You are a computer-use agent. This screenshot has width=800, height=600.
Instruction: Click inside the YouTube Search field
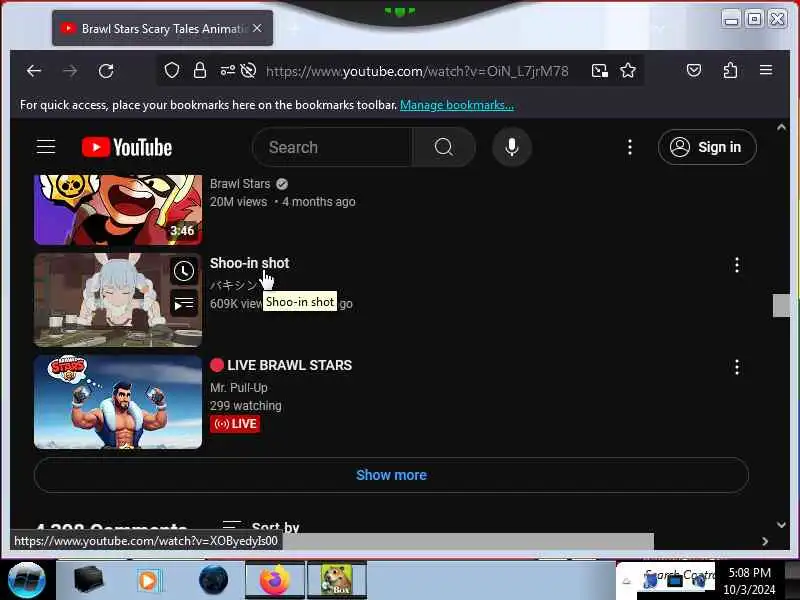[333, 147]
